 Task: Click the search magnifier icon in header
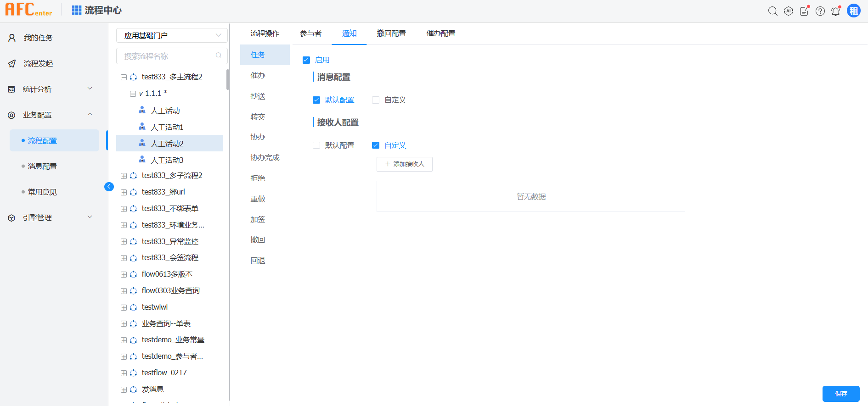(772, 11)
